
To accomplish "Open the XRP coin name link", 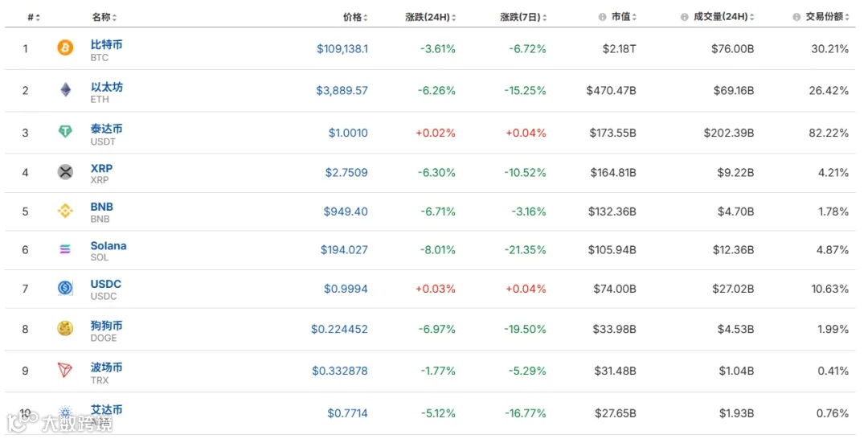I will tap(101, 168).
